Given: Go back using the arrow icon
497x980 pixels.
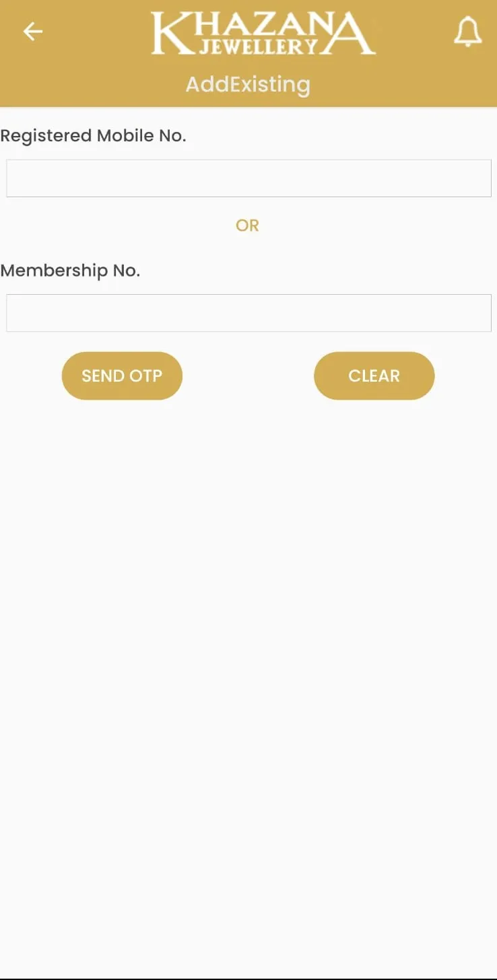Looking at the screenshot, I should [x=32, y=32].
